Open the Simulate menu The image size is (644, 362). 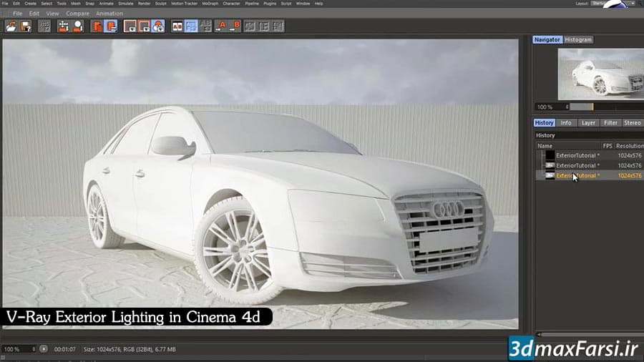point(126,4)
